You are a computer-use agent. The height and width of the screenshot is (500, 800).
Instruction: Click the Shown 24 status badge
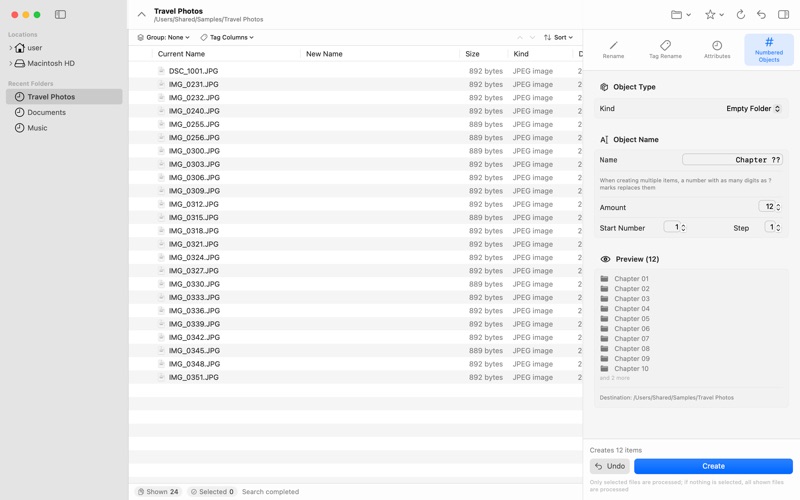pyautogui.click(x=158, y=491)
